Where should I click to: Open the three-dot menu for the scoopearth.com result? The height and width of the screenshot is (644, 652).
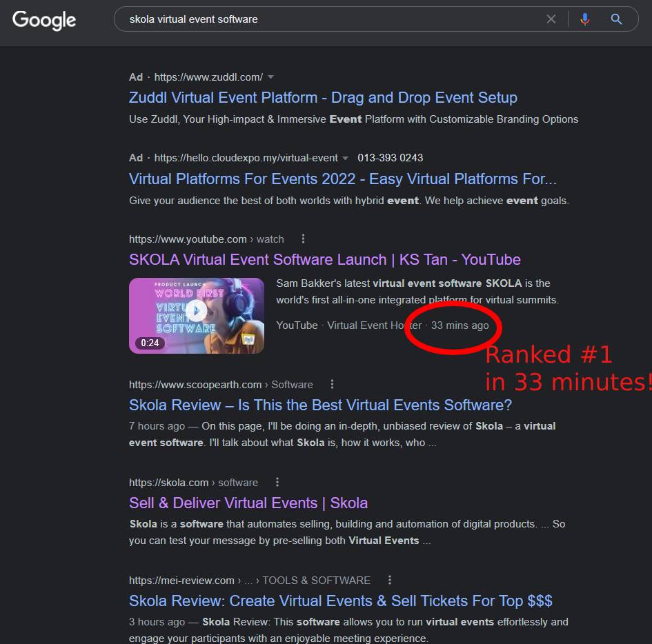[332, 384]
